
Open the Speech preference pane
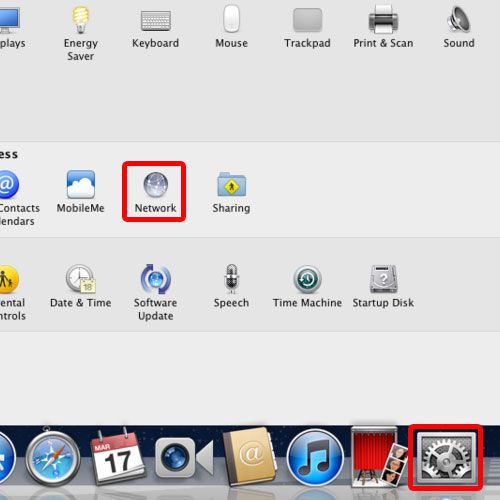[x=231, y=287]
